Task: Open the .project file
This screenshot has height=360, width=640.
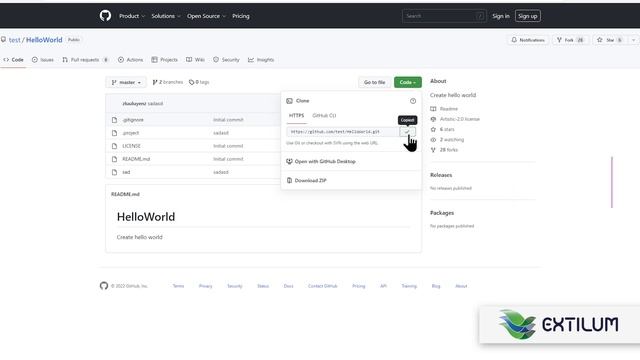Action: pyautogui.click(x=131, y=133)
